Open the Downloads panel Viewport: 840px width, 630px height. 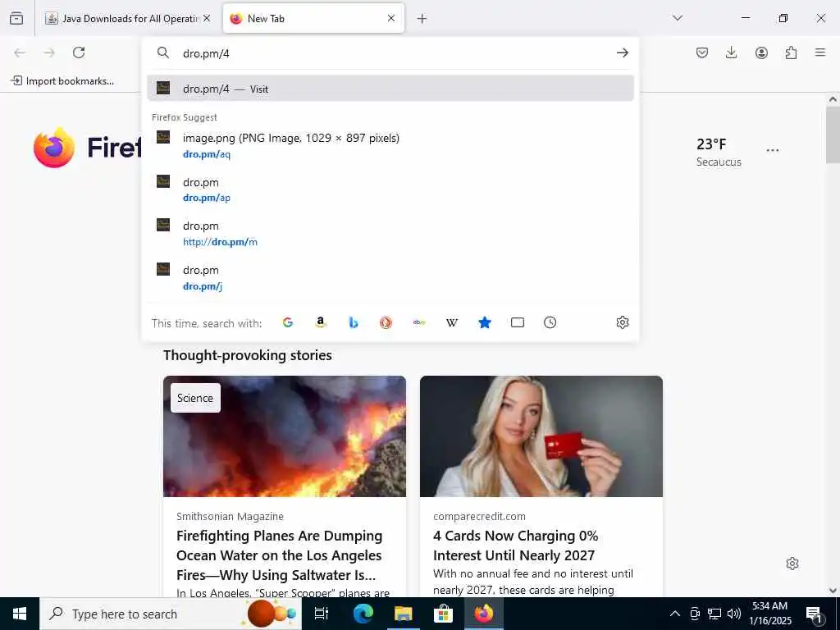tap(731, 52)
